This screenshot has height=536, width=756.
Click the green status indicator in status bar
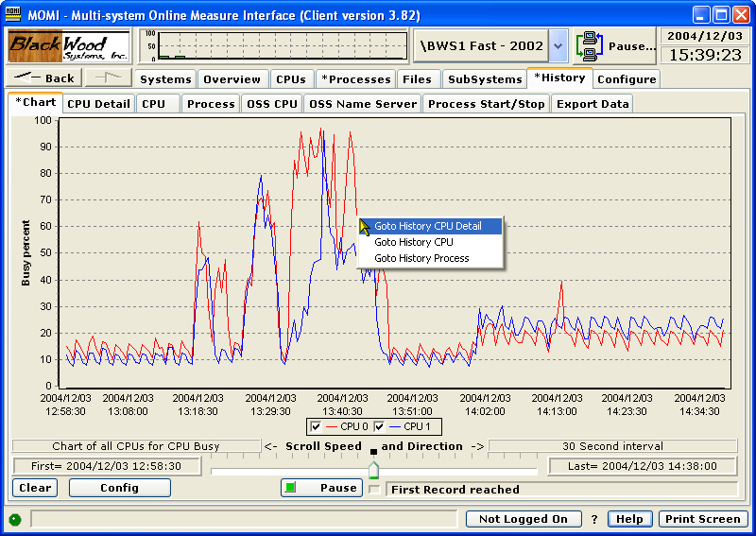15,519
